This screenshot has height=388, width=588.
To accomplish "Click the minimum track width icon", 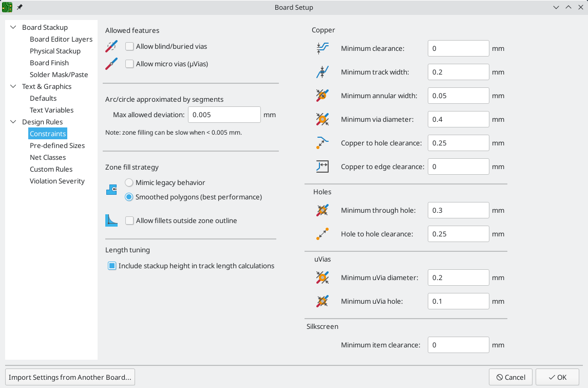I will coord(323,72).
